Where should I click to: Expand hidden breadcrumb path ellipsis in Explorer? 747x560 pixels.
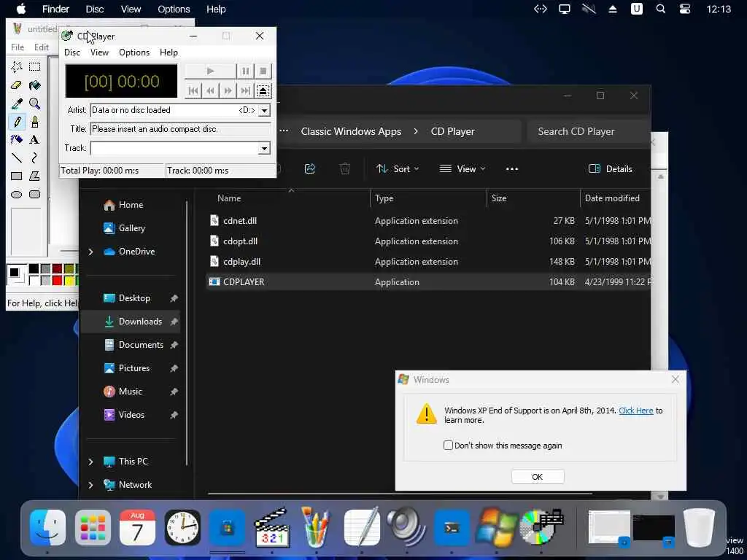[x=284, y=131]
